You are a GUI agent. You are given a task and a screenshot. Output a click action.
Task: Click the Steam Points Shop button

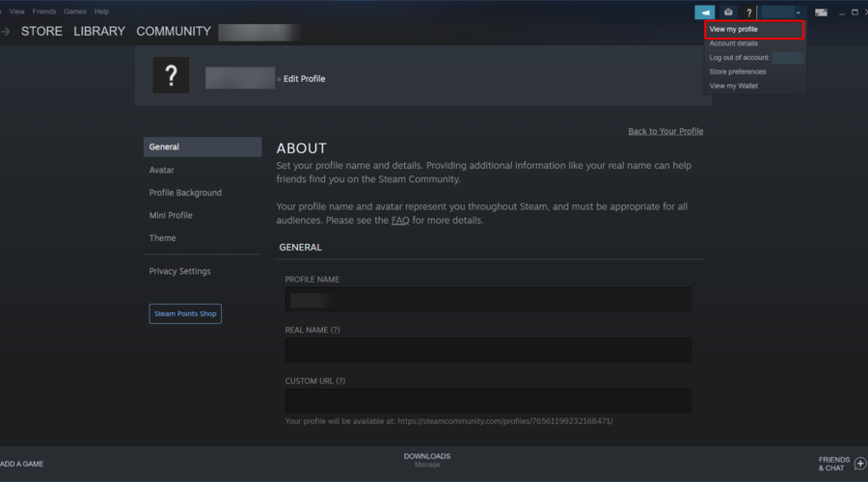coord(185,313)
